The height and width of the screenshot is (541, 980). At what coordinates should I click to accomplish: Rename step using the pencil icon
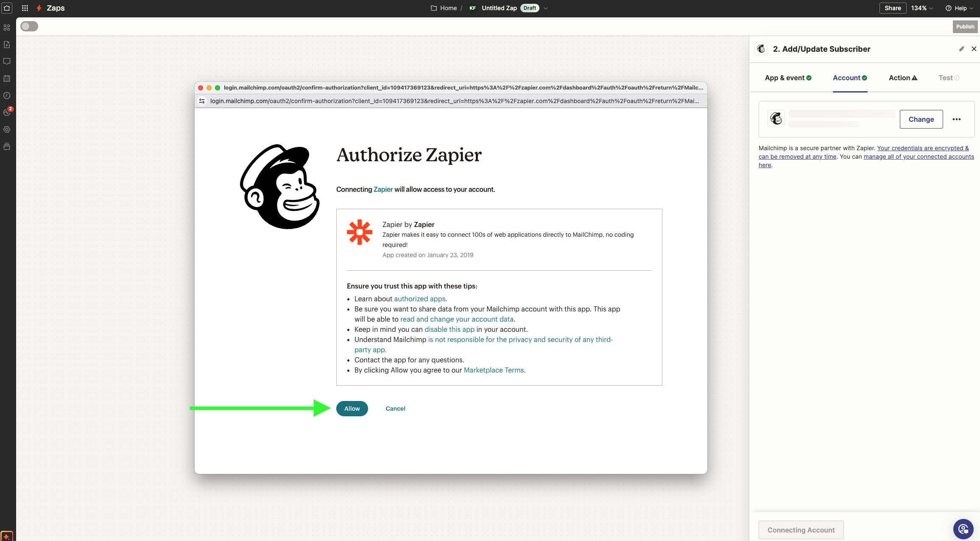[x=962, y=49]
